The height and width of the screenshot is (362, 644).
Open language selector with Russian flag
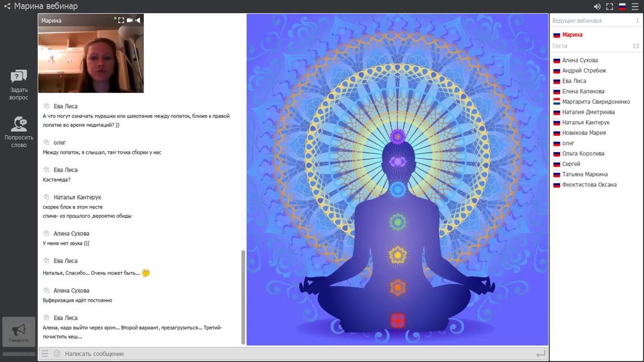click(x=622, y=7)
